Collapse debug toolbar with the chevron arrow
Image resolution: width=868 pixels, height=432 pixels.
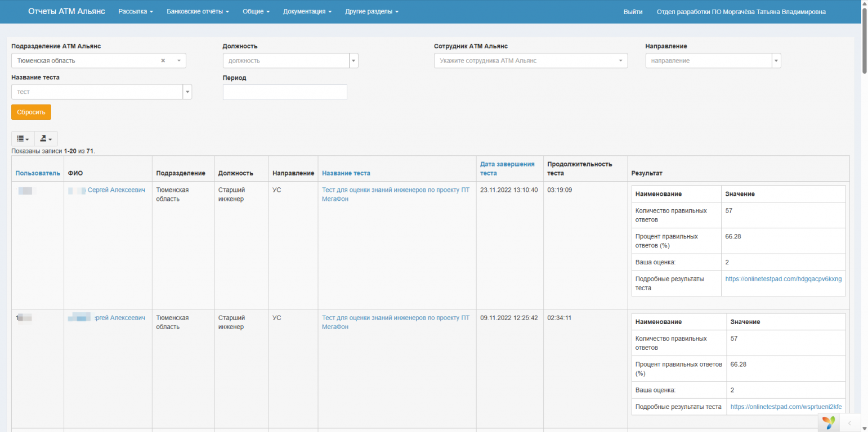pos(849,422)
